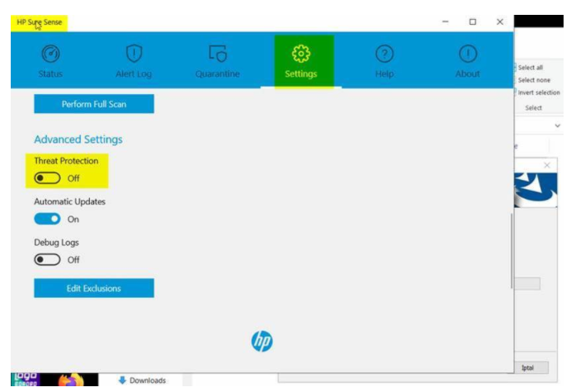Switch to the Alert Log tab label

tap(134, 74)
